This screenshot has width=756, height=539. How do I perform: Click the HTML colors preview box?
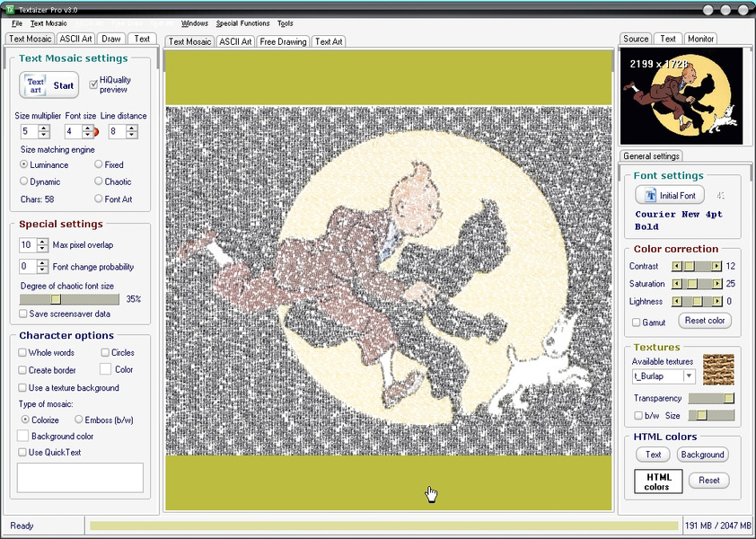pyautogui.click(x=656, y=482)
